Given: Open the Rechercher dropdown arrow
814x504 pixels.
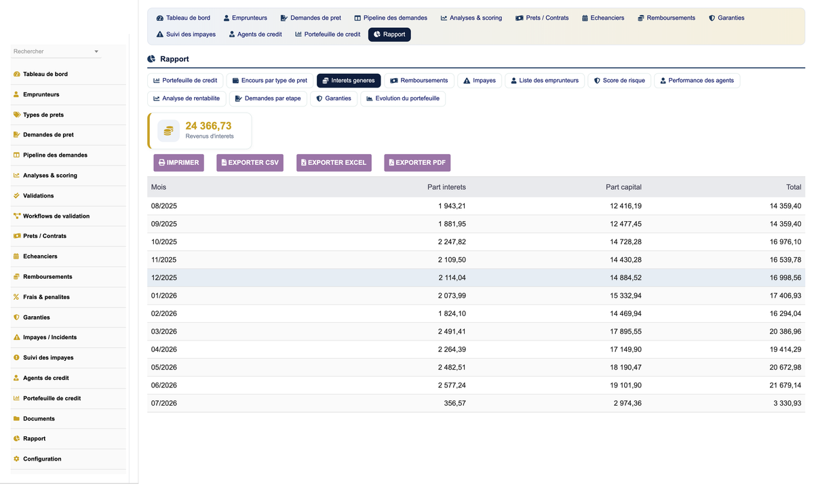Looking at the screenshot, I should (x=96, y=52).
